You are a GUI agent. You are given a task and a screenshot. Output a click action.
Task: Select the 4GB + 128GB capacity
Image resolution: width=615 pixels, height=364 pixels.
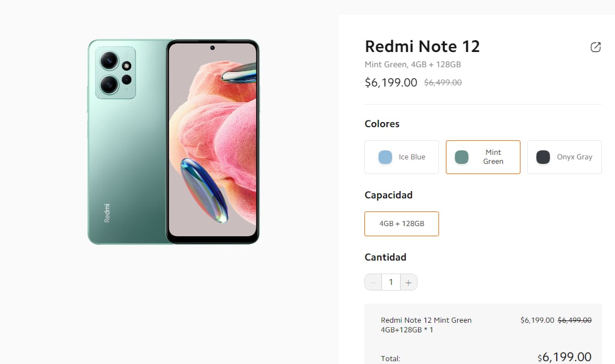(402, 223)
